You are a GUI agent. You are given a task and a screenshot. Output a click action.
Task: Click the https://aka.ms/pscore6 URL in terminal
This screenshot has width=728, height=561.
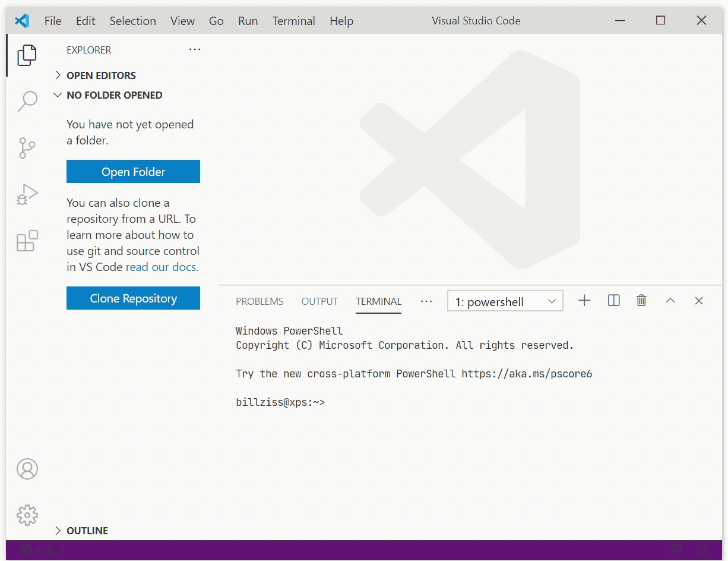click(x=527, y=374)
